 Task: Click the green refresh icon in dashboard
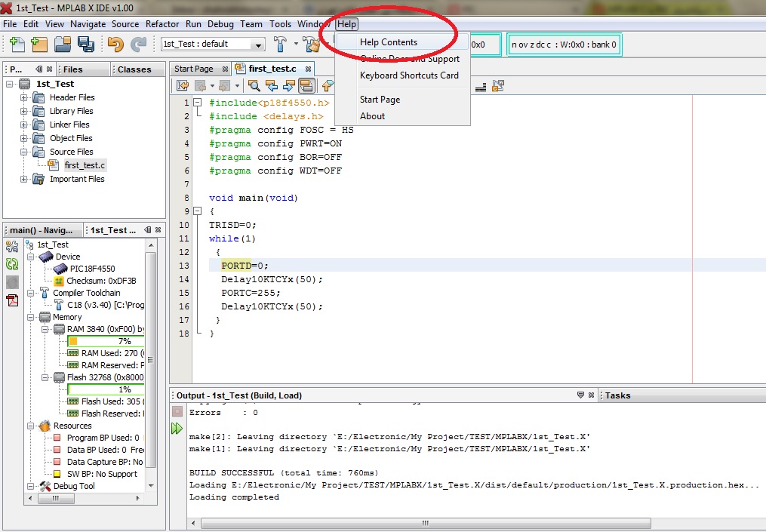point(12,264)
